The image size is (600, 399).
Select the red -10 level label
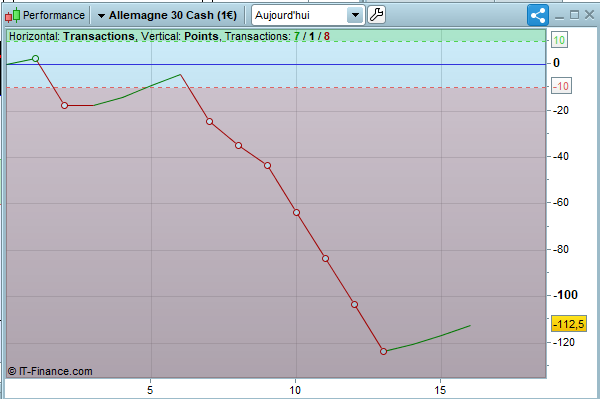pos(561,86)
